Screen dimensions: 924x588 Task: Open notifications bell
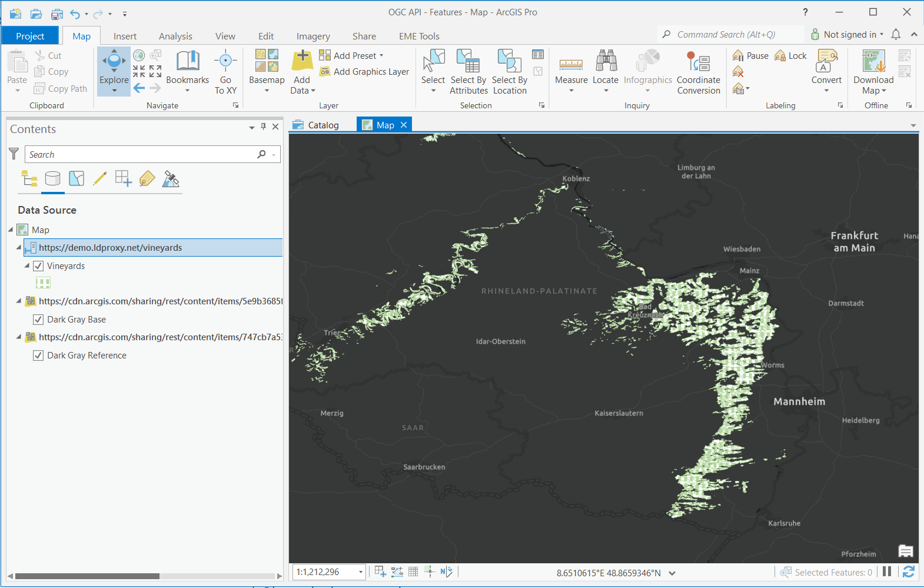click(x=896, y=35)
